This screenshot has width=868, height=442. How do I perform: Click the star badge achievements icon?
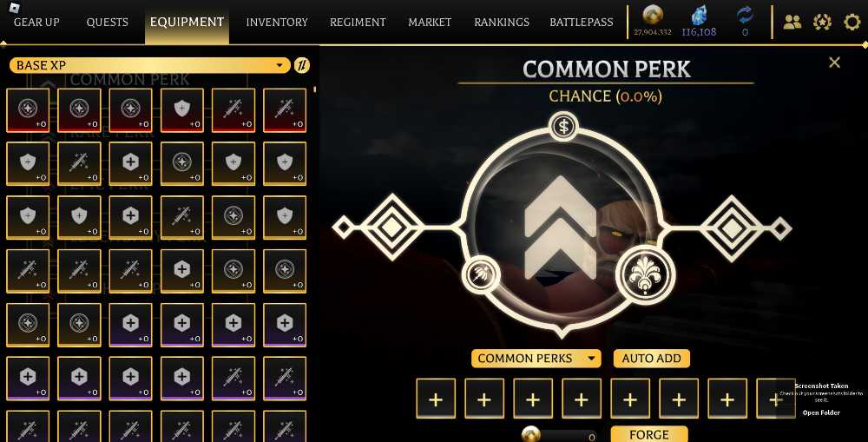[x=822, y=23]
